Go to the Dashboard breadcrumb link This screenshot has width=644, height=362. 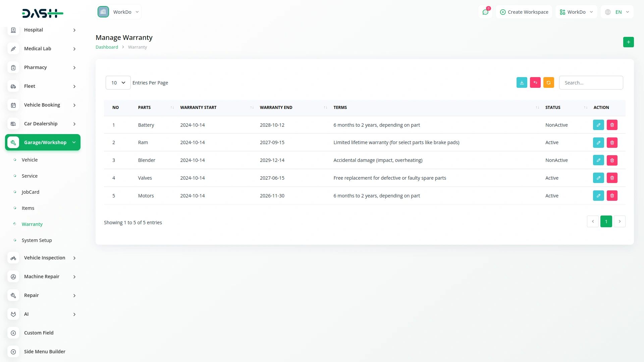click(x=107, y=47)
